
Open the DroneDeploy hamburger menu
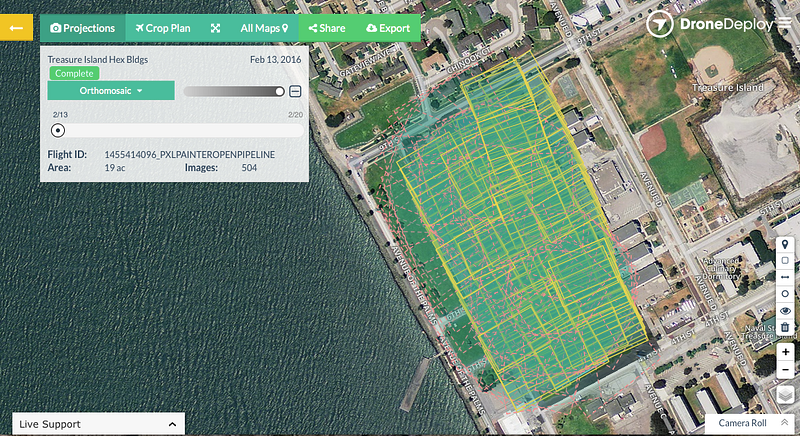tap(785, 25)
